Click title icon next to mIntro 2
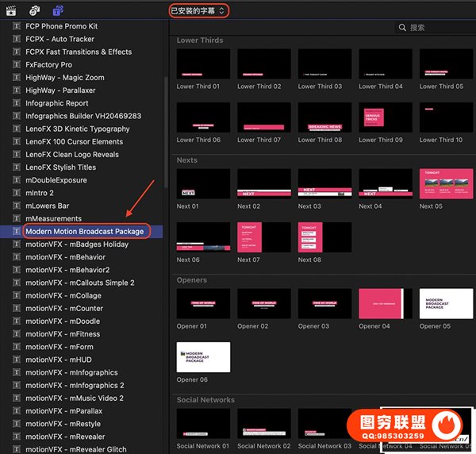The width and height of the screenshot is (476, 454). (x=16, y=193)
